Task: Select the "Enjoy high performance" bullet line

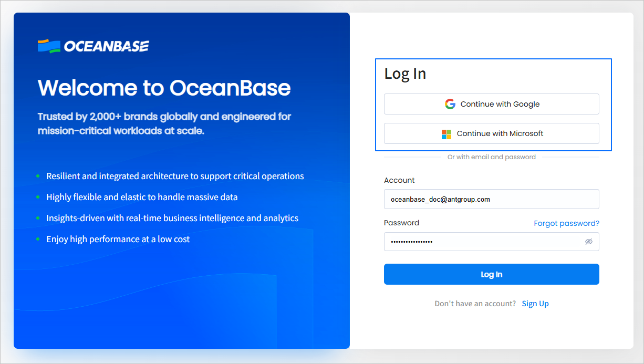Action: click(118, 239)
